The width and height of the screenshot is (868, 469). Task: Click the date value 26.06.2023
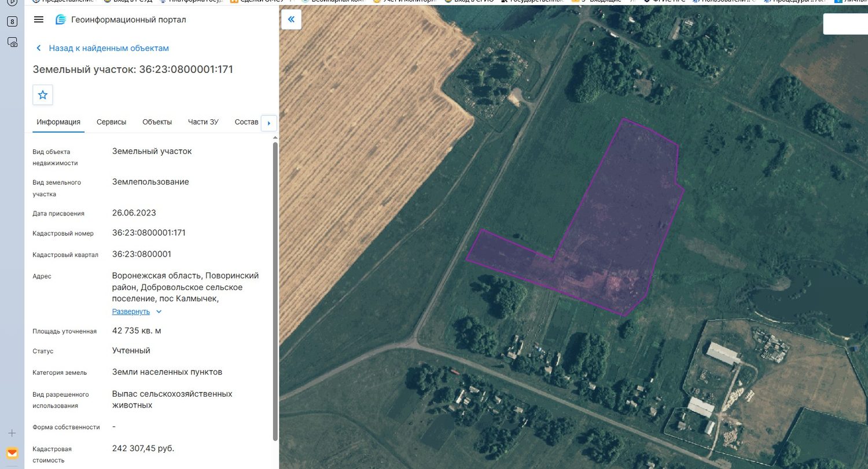(x=134, y=212)
